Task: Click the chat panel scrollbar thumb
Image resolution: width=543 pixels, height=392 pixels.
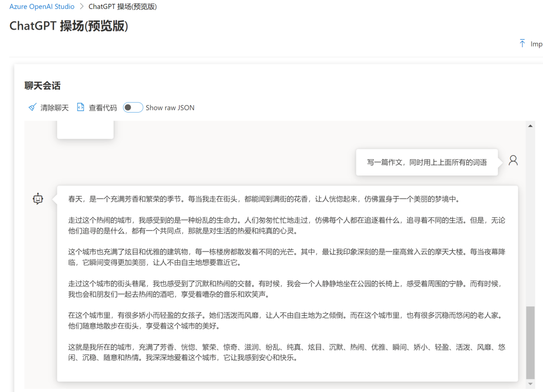Action: [530, 342]
